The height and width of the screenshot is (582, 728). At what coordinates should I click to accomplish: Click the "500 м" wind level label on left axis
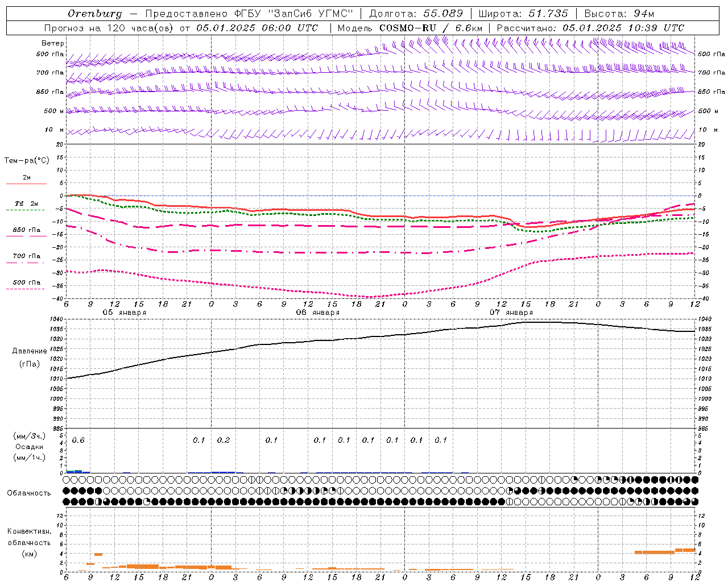tap(54, 111)
